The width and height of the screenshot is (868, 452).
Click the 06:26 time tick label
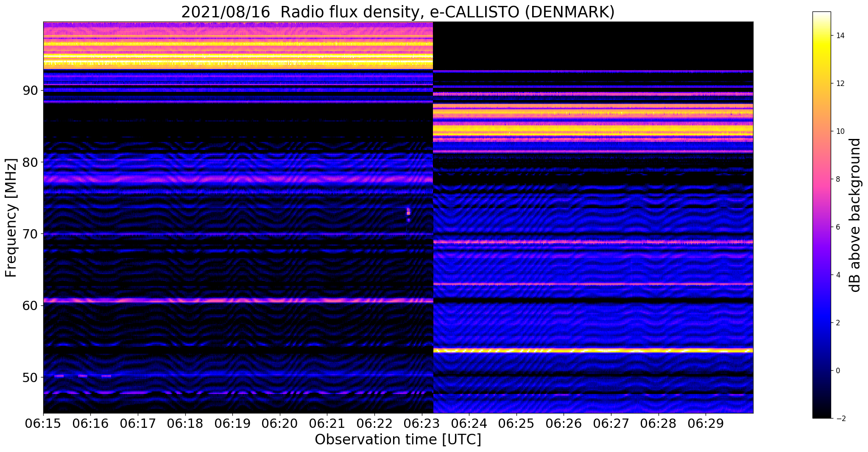564,423
